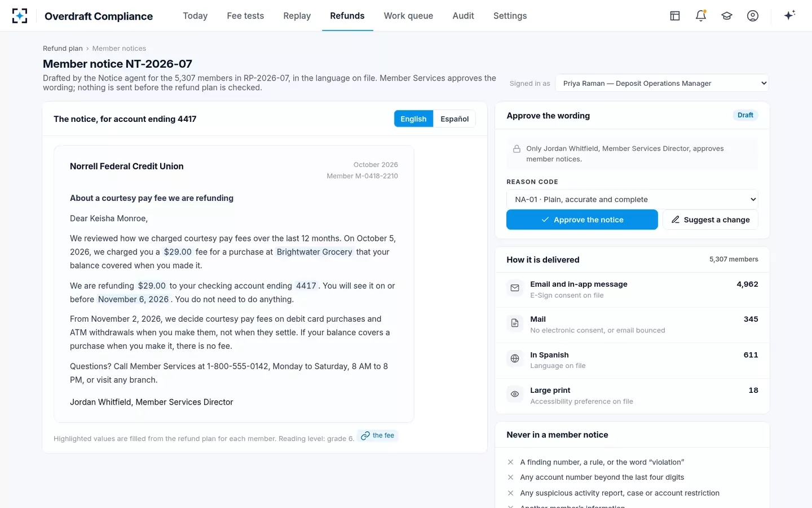Click the lock icon in approver note
The width and height of the screenshot is (812, 508).
[x=517, y=149]
